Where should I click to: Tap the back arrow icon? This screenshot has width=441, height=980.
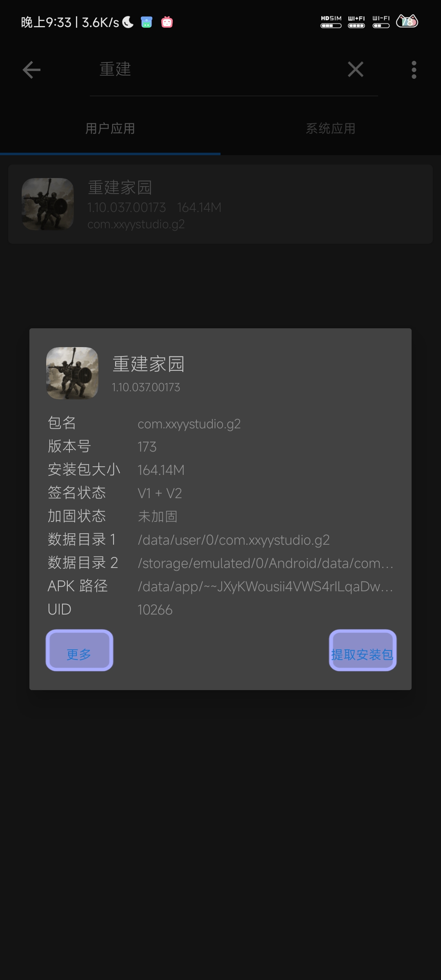(31, 70)
